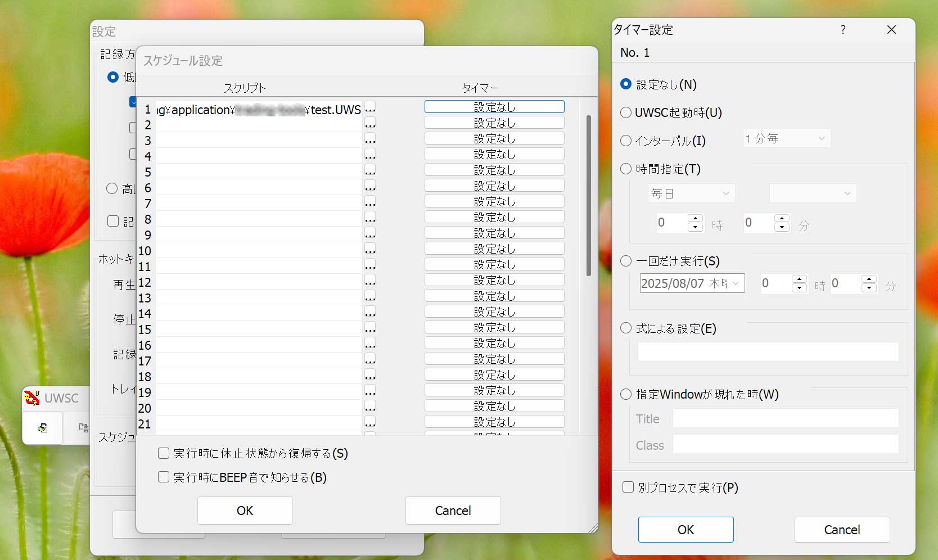Click Cancel in スケジュール設定 dialog
Viewport: 938px width, 560px height.
[453, 511]
